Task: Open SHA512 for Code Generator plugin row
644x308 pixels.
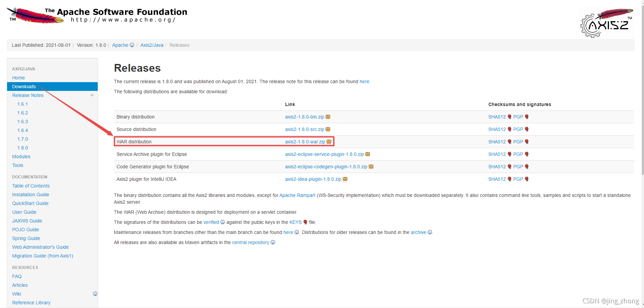Action: tap(497, 167)
